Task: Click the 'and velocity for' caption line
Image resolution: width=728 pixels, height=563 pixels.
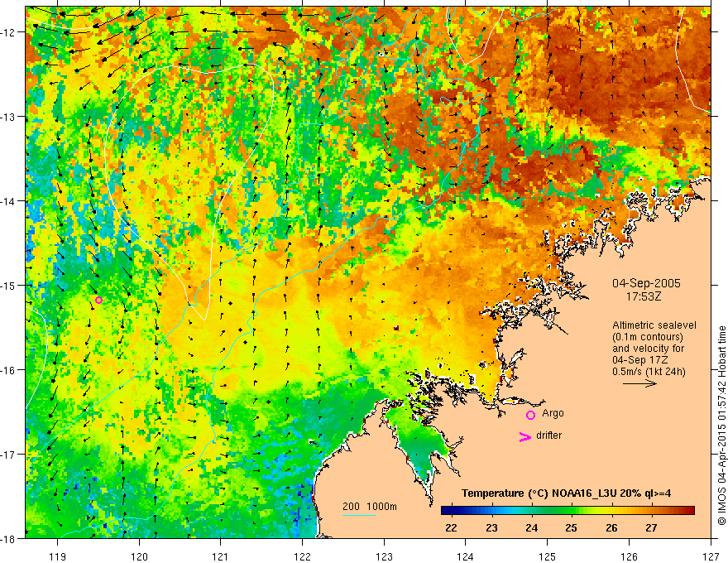Action: pyautogui.click(x=648, y=349)
